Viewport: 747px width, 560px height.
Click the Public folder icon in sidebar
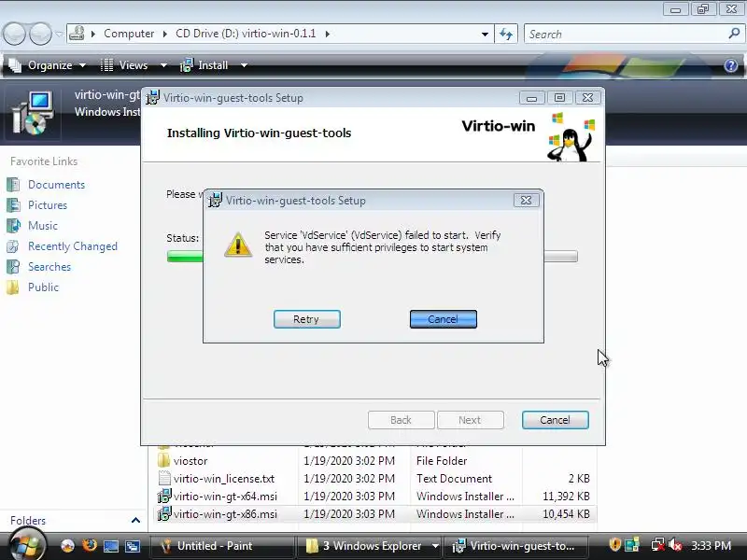click(13, 287)
